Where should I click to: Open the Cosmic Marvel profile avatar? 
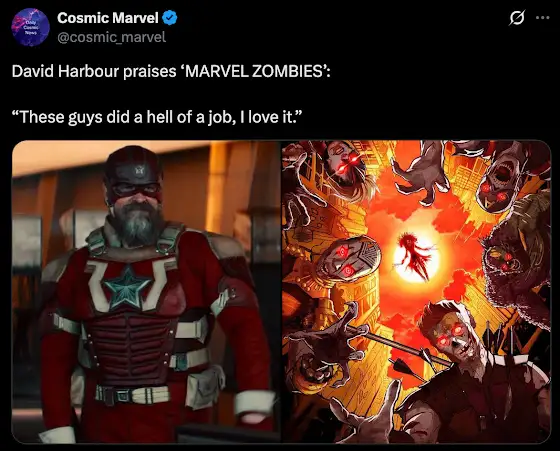[30, 27]
